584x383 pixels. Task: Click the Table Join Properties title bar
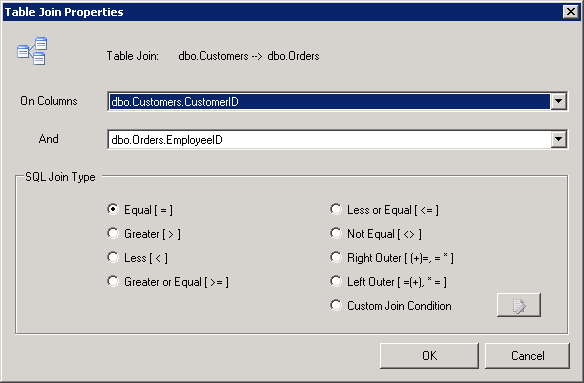tap(283, 12)
